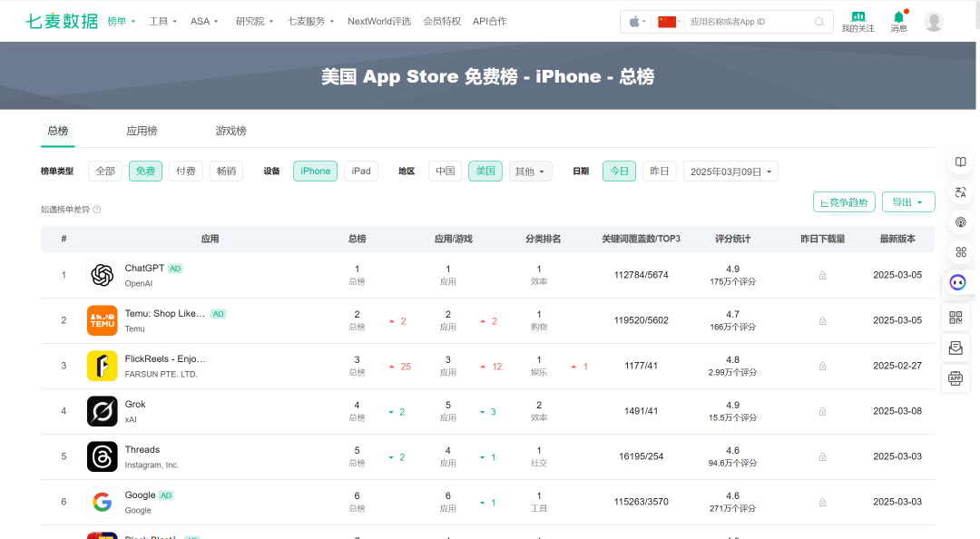Select iPad device filter
The image size is (980, 539).
(x=360, y=171)
